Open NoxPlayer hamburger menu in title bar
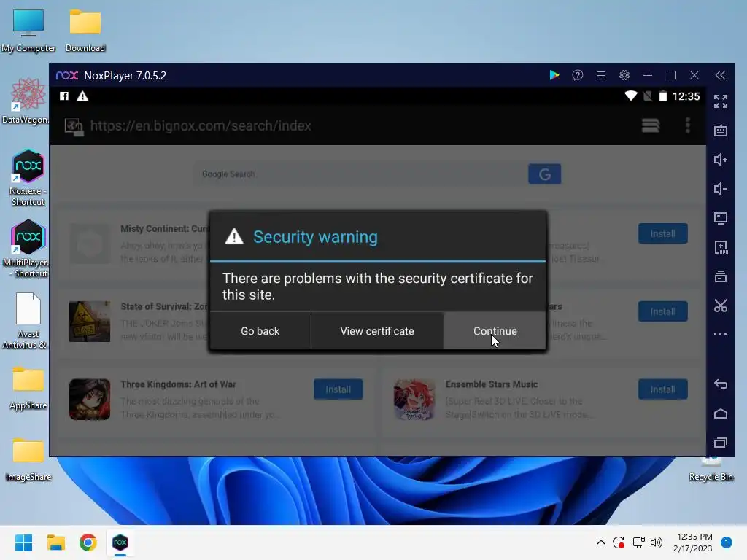 [601, 75]
